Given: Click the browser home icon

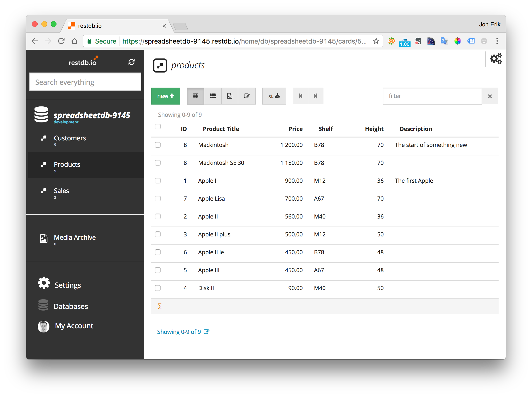Looking at the screenshot, I should [74, 41].
